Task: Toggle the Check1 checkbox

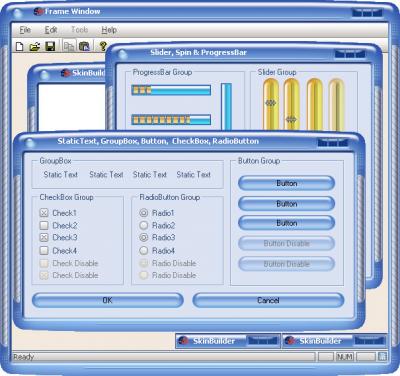Action: (x=44, y=213)
